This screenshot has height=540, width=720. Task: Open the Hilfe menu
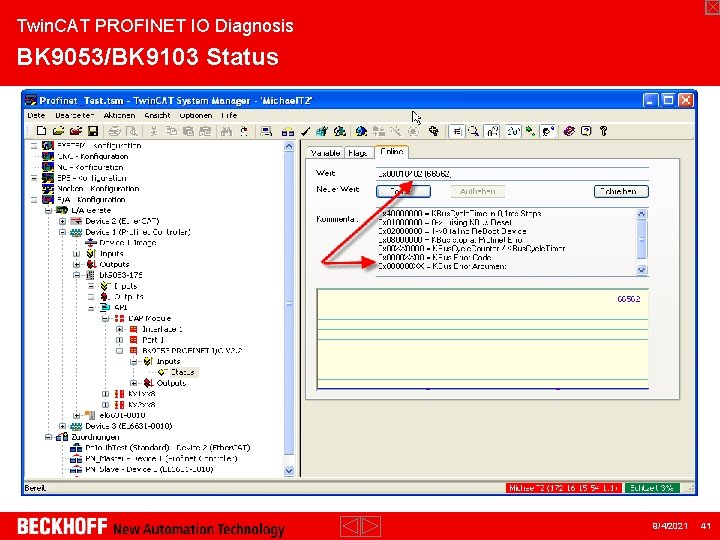point(229,115)
